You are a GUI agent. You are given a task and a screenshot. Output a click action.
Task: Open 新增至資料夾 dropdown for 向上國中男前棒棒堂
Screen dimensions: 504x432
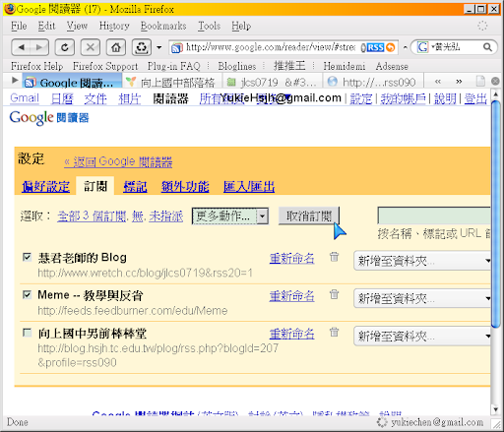click(422, 336)
